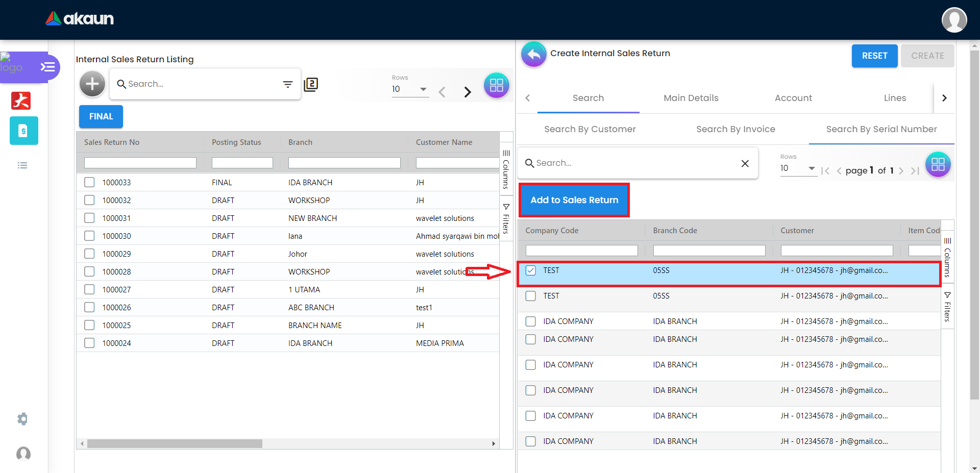Tick checkbox for sales return 1000033
Image resolution: width=980 pixels, height=473 pixels.
(89, 182)
